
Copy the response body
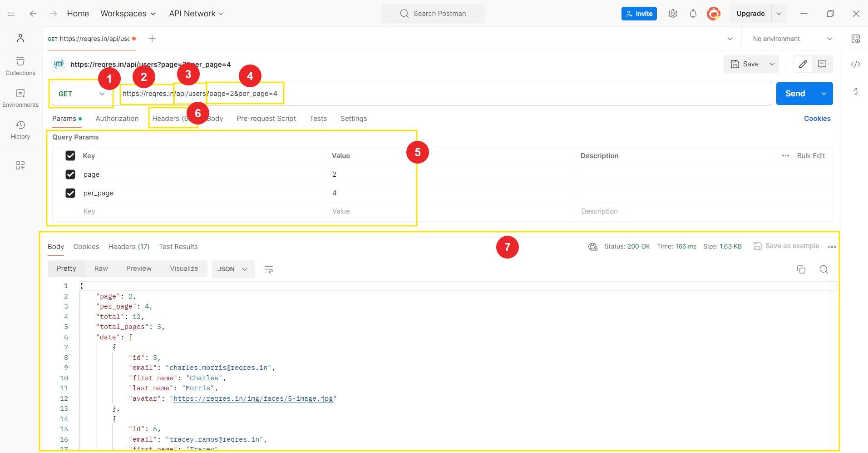point(801,269)
